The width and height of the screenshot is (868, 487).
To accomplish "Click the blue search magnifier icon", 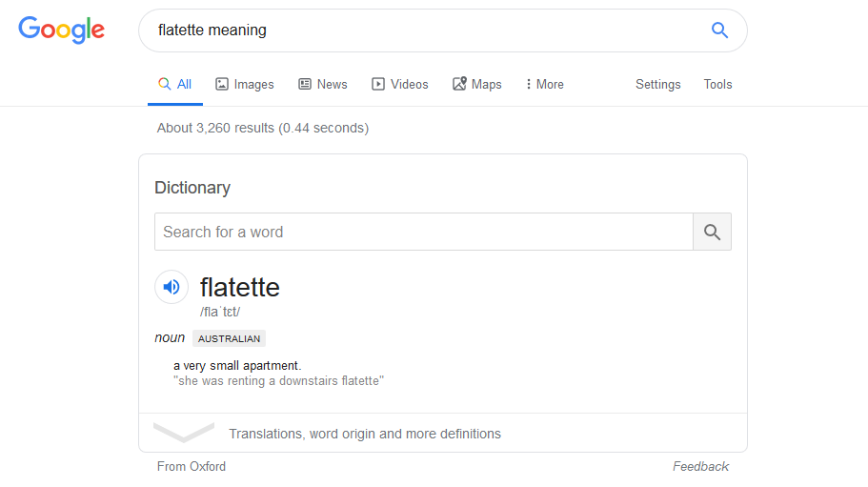I will point(719,30).
